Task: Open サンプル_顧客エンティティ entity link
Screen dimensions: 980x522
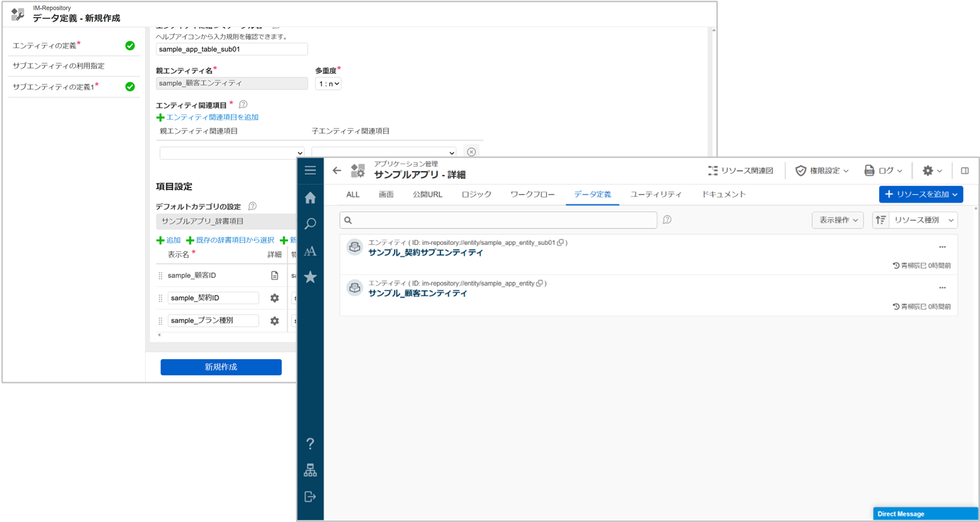Action: point(417,294)
